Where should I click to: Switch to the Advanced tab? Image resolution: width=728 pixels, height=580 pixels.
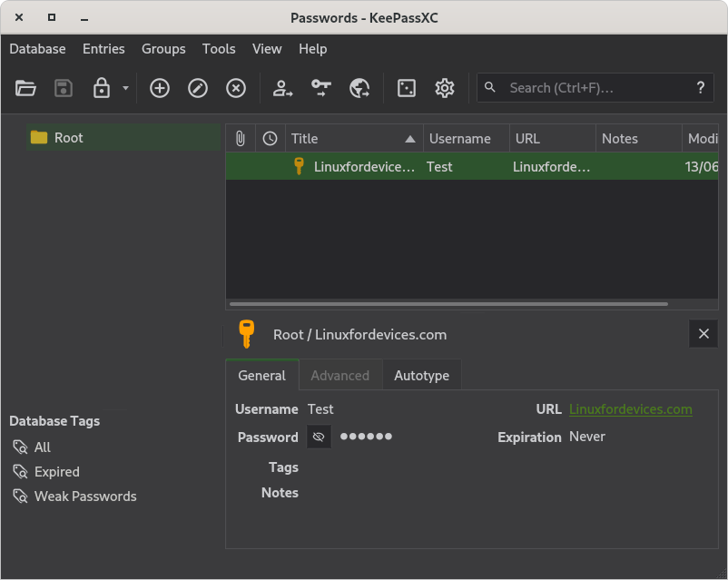(340, 375)
